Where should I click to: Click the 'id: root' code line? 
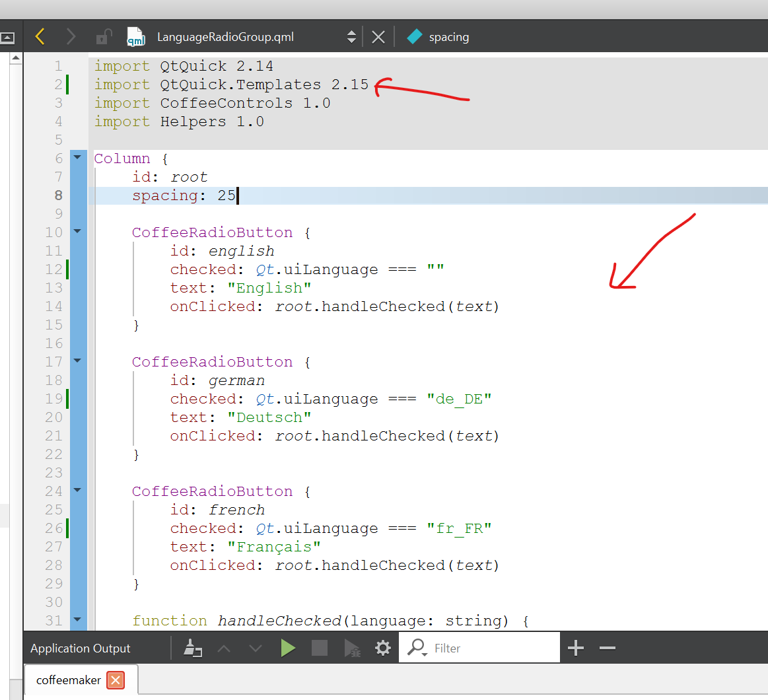coord(170,178)
